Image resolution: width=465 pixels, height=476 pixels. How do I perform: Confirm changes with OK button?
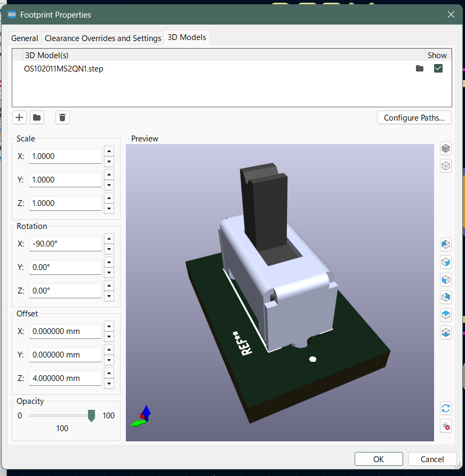378,459
